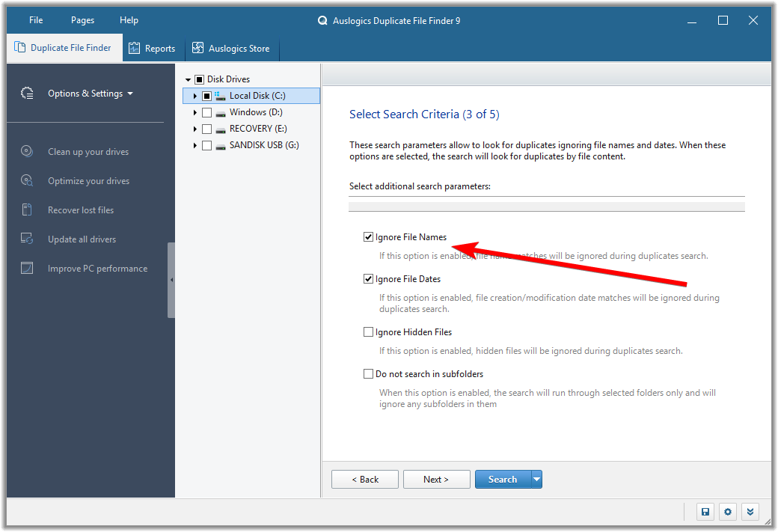Click the Clean up your drives icon
Viewport: 778px width, 532px height.
coord(27,151)
